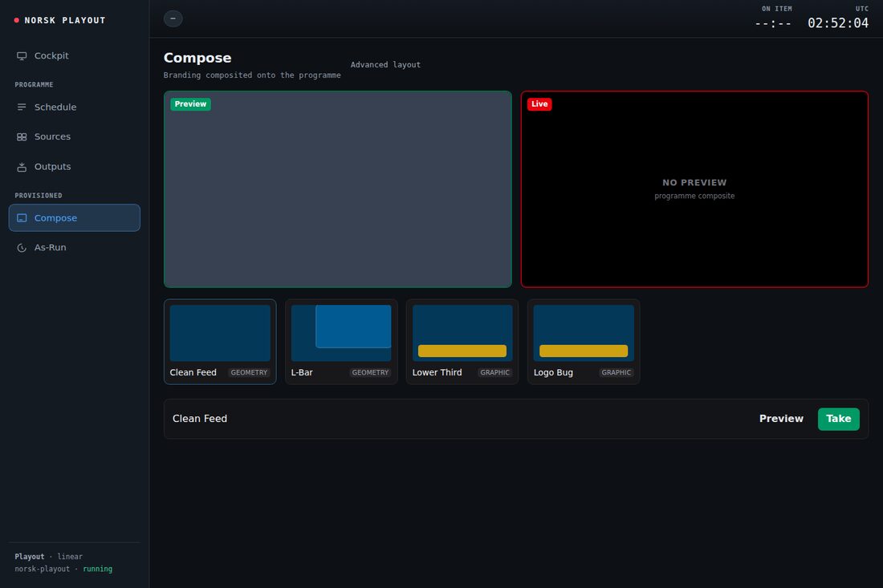This screenshot has height=588, width=883.
Task: Click the red dot beside Norsk Playout
Action: [16, 20]
